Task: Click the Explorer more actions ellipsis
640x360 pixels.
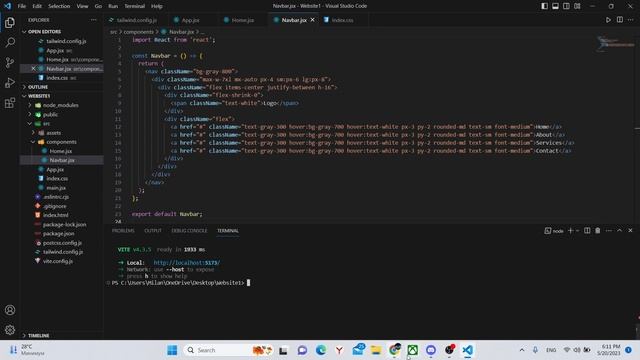Action: coord(93,20)
